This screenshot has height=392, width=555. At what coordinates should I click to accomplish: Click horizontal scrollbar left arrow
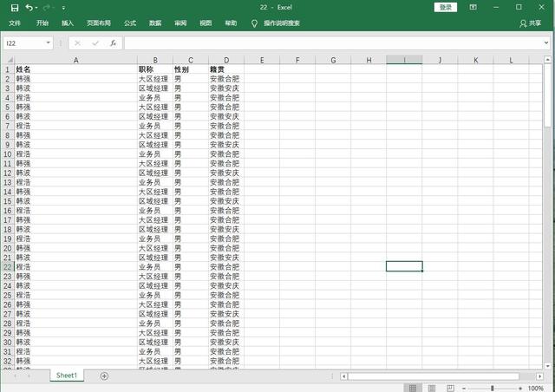tap(343, 376)
